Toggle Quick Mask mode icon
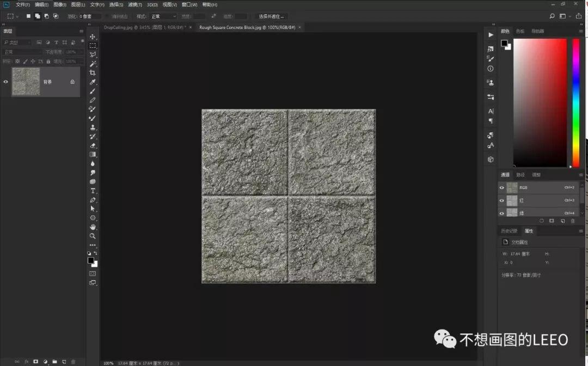This screenshot has height=366, width=588. pyautogui.click(x=93, y=274)
